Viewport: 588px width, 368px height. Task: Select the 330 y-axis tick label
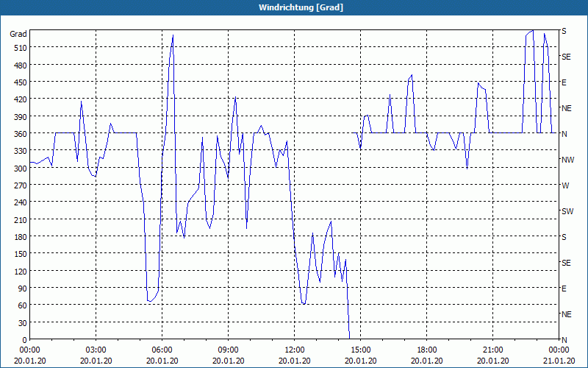[21, 151]
